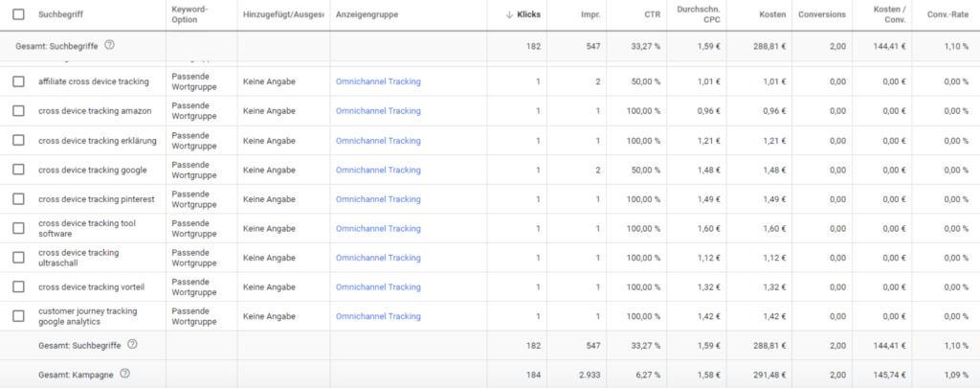Check the customer journey tracking google analytics row
Viewport: 980px width, 388px height.
[x=18, y=316]
